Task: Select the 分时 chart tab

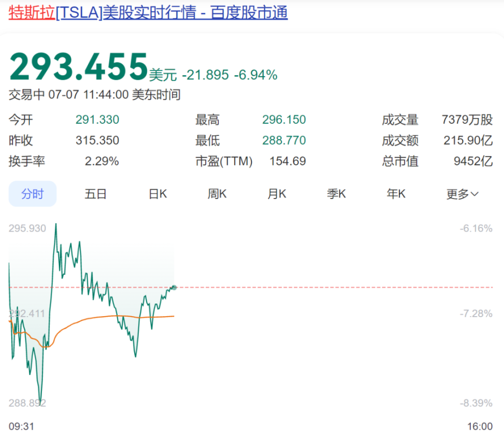Action: pos(33,194)
